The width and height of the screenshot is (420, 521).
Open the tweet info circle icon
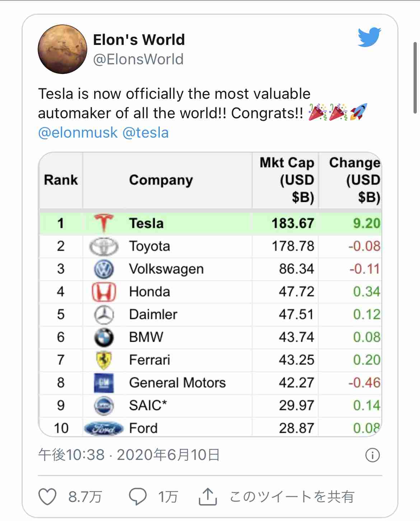tap(373, 455)
